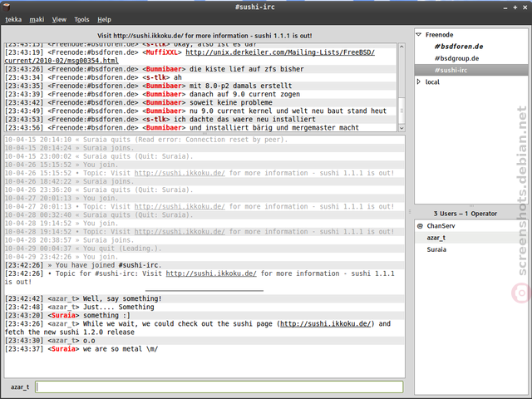The image size is (532, 399).
Task: Click the 'die kiste lief auf zfs bisher' message
Action: pyautogui.click(x=247, y=69)
